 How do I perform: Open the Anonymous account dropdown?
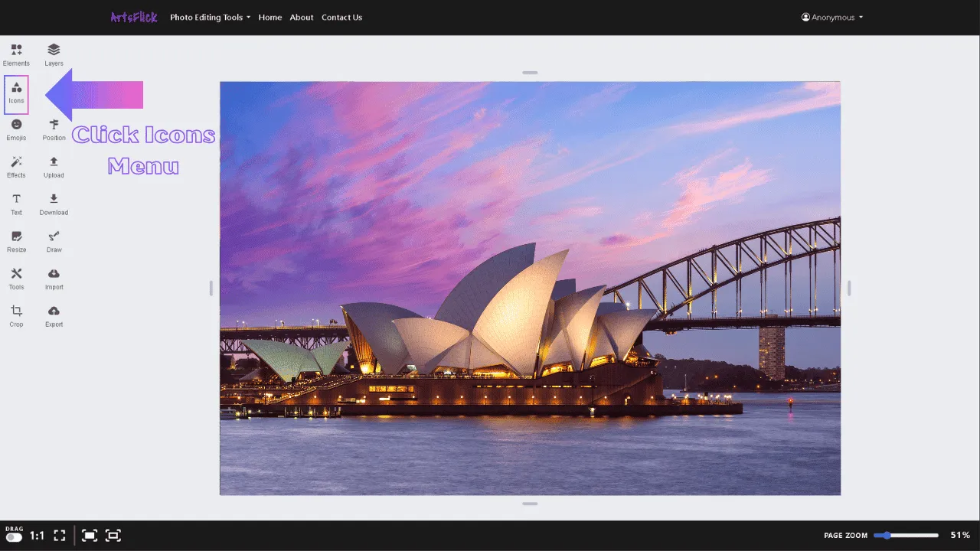click(x=831, y=17)
